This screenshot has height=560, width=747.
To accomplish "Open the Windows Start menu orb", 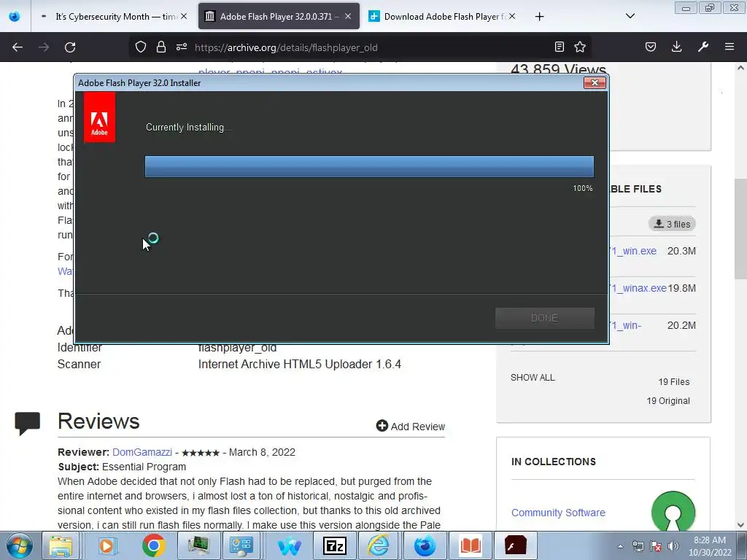I will click(20, 545).
